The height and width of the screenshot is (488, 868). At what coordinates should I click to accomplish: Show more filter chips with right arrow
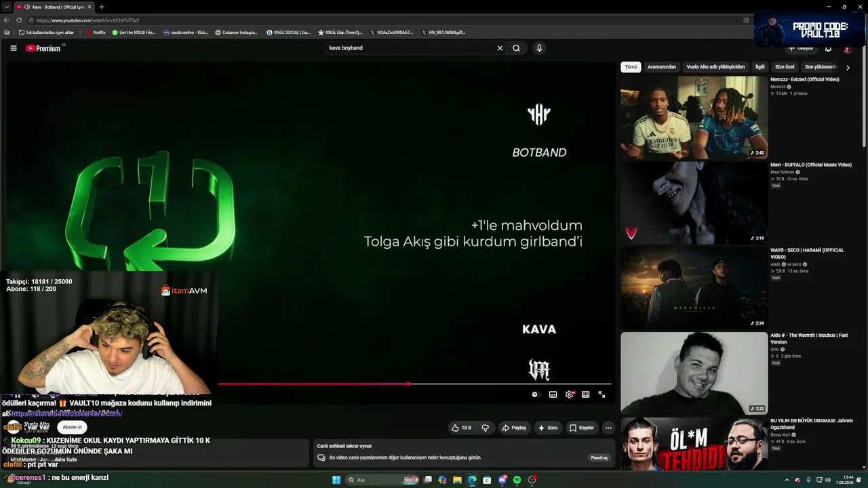848,67
